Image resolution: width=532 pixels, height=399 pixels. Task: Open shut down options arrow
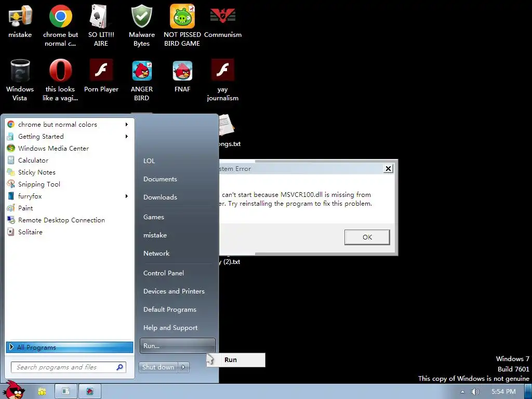point(183,367)
